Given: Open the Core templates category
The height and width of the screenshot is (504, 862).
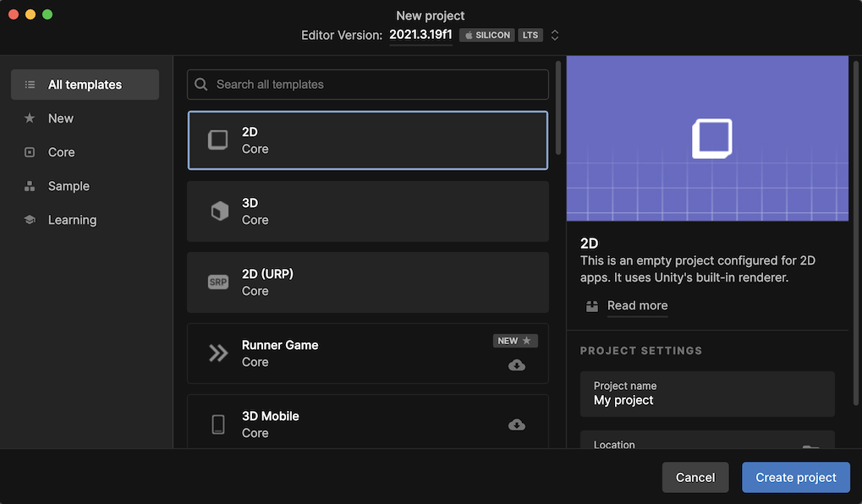Looking at the screenshot, I should click(x=62, y=152).
